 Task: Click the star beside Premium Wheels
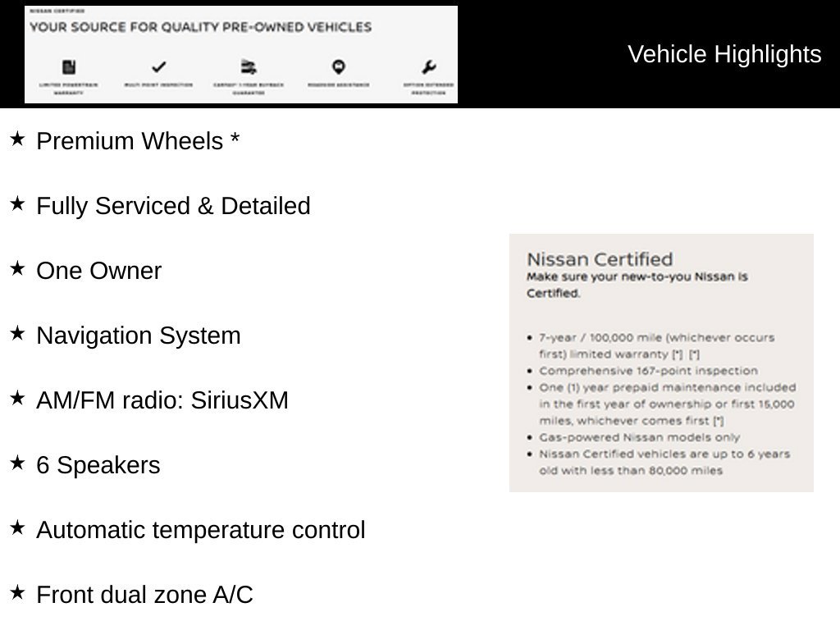[17, 139]
